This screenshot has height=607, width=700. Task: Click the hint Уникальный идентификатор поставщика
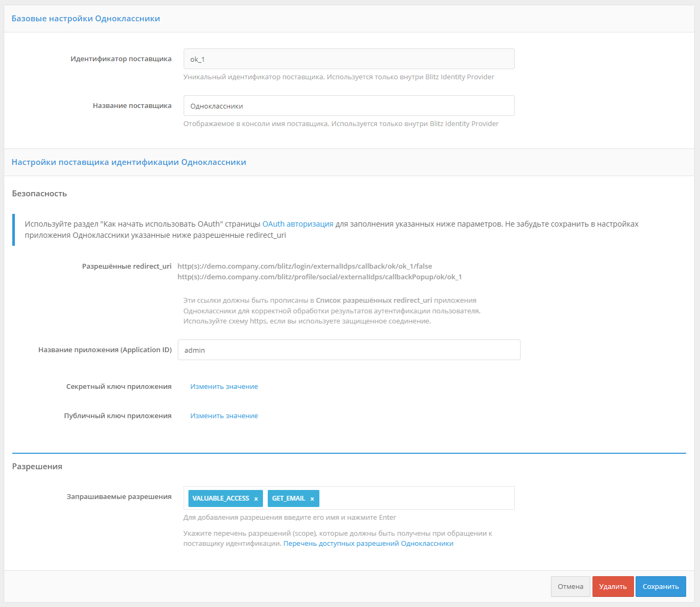coord(339,77)
